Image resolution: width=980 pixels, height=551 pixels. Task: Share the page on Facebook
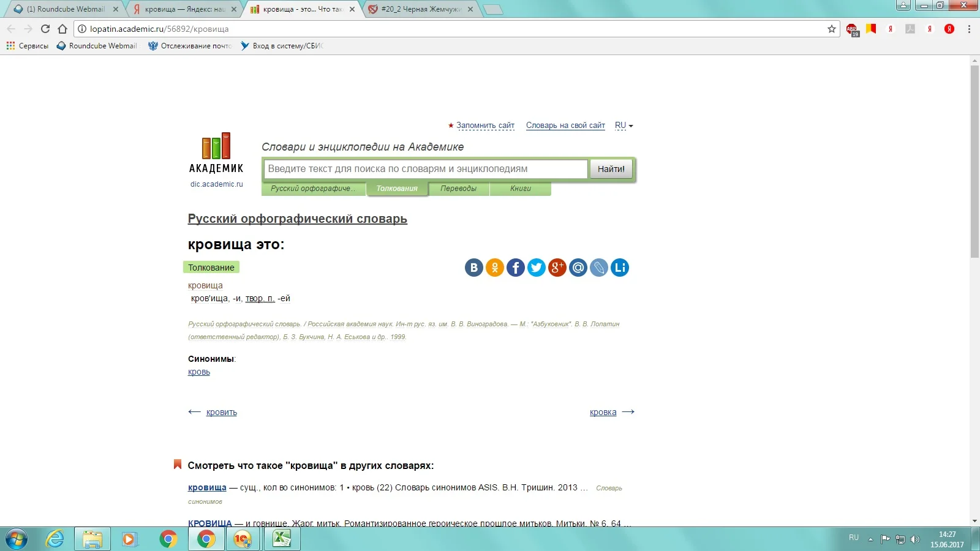pyautogui.click(x=516, y=268)
